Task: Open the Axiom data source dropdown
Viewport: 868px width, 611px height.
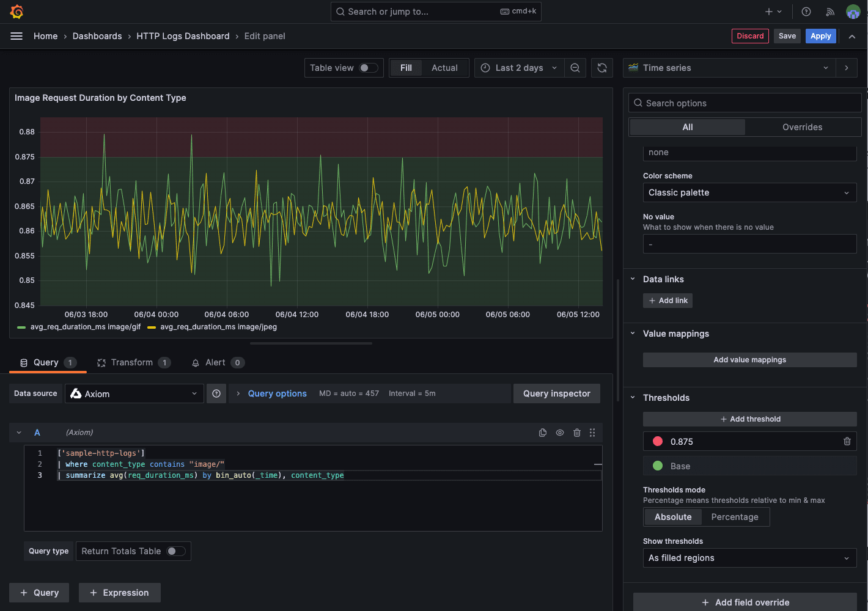Action: tap(134, 393)
